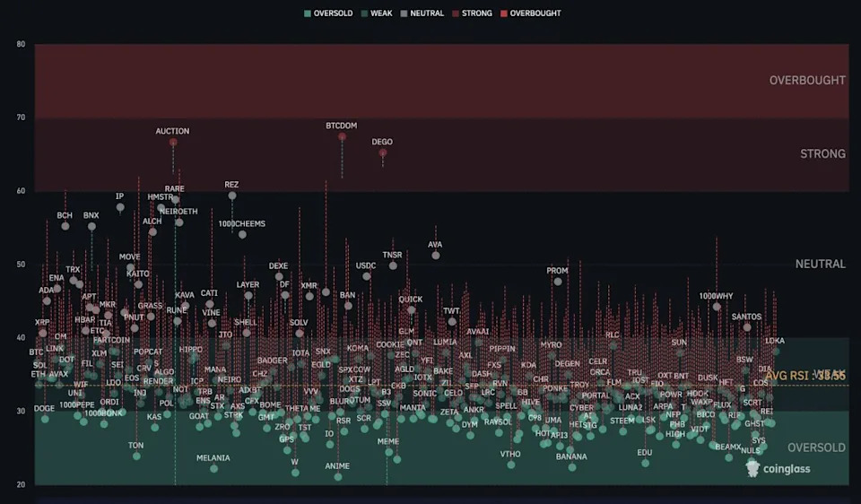
Task: Click the 'SOLV' coin label
Action: pyautogui.click(x=299, y=323)
